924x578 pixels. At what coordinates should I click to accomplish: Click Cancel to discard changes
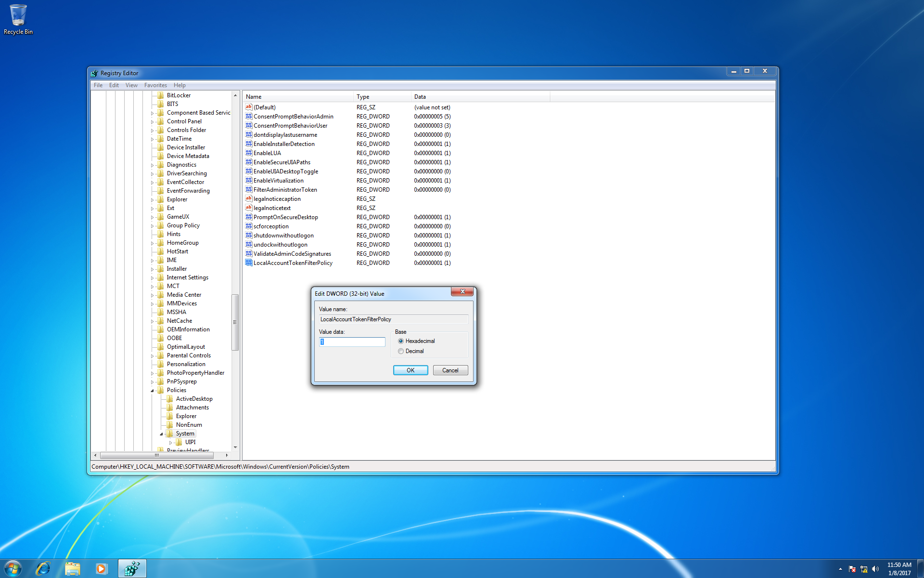tap(449, 370)
